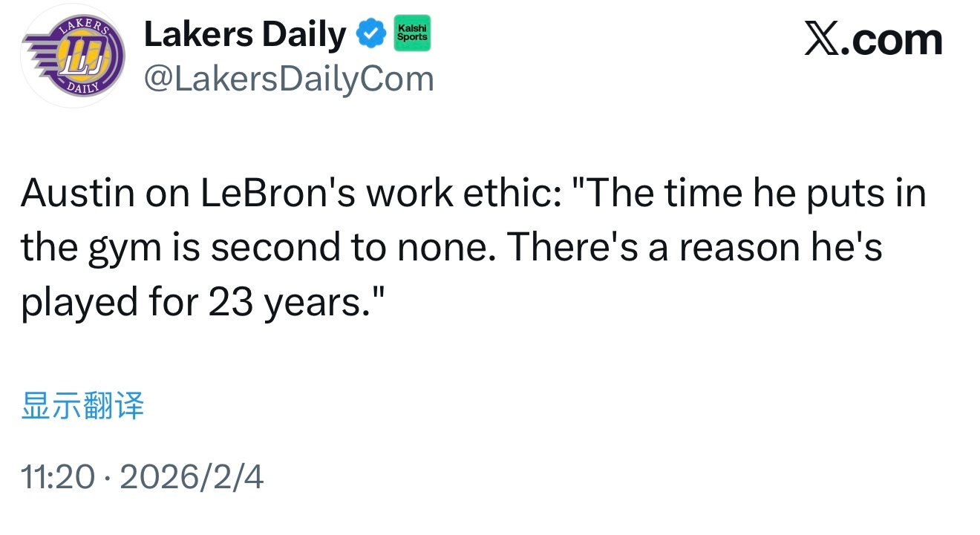Open the green Kalshi Sports affiliate badge

coord(412,33)
